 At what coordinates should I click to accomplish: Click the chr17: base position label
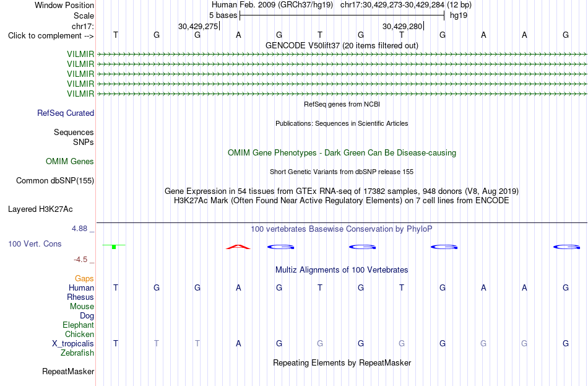(82, 26)
